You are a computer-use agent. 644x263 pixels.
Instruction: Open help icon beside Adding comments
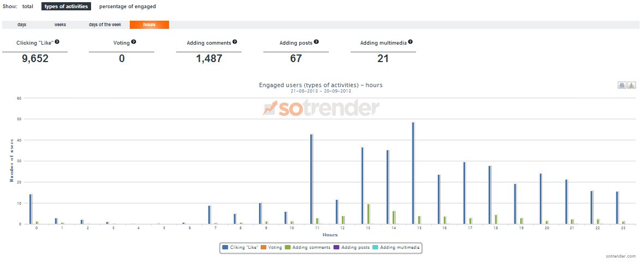(236, 42)
